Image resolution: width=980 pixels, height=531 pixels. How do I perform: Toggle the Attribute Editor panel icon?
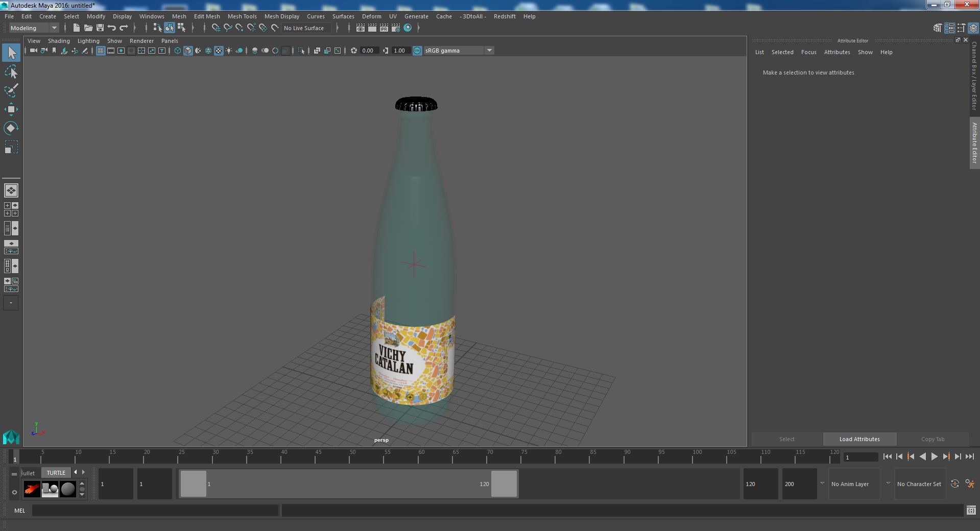[x=950, y=28]
